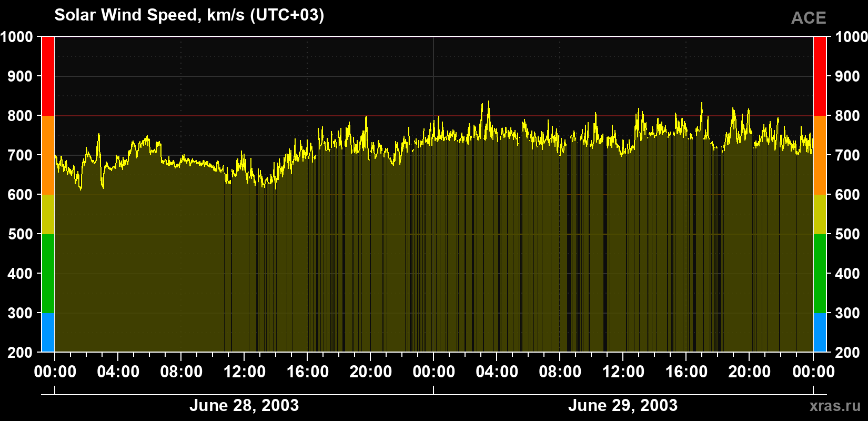Select the '00:00' tick starting June 29

point(433,372)
